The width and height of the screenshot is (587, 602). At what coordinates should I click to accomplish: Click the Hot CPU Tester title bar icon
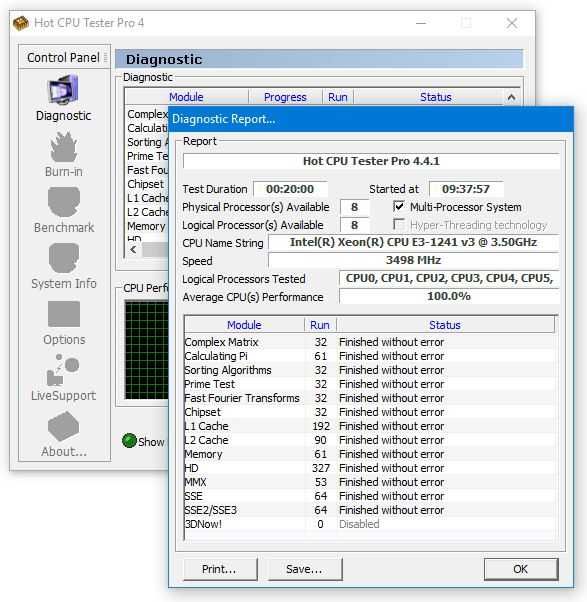click(x=21, y=23)
